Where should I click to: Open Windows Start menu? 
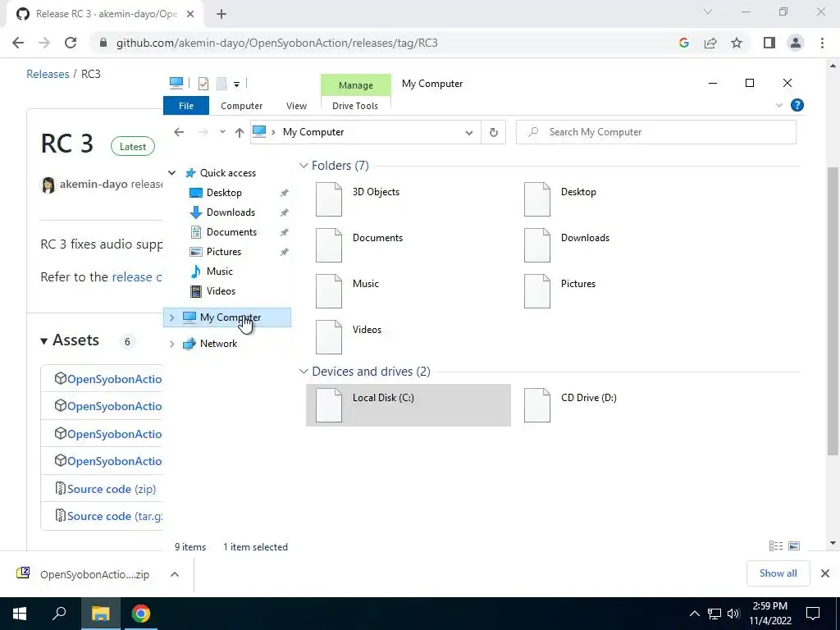[x=20, y=614]
